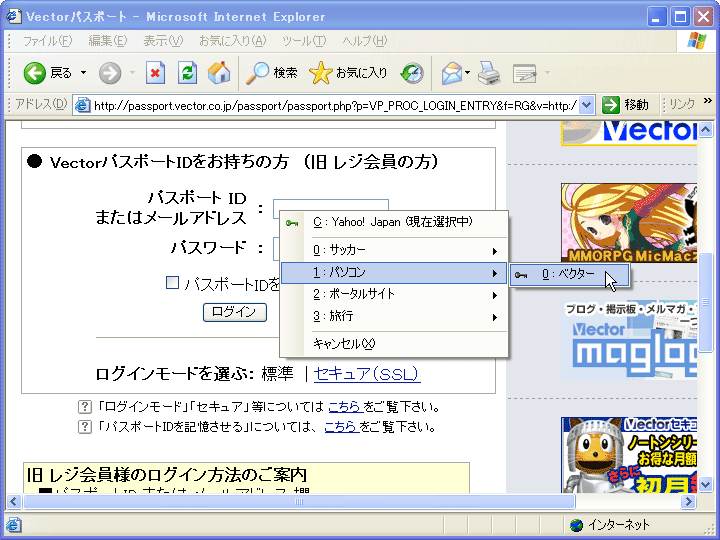Image resolution: width=720 pixels, height=540 pixels.
Task: Click help icon beside ログインモード note
Action: click(84, 406)
